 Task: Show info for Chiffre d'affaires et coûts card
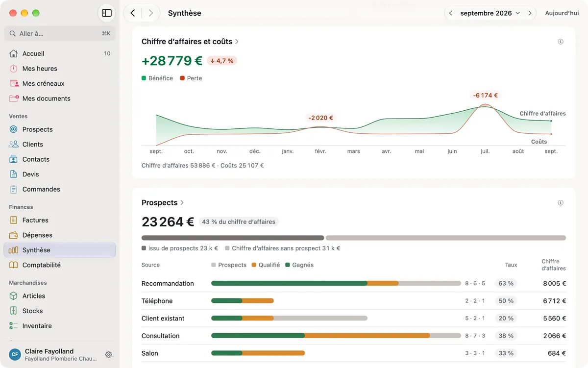click(x=561, y=42)
